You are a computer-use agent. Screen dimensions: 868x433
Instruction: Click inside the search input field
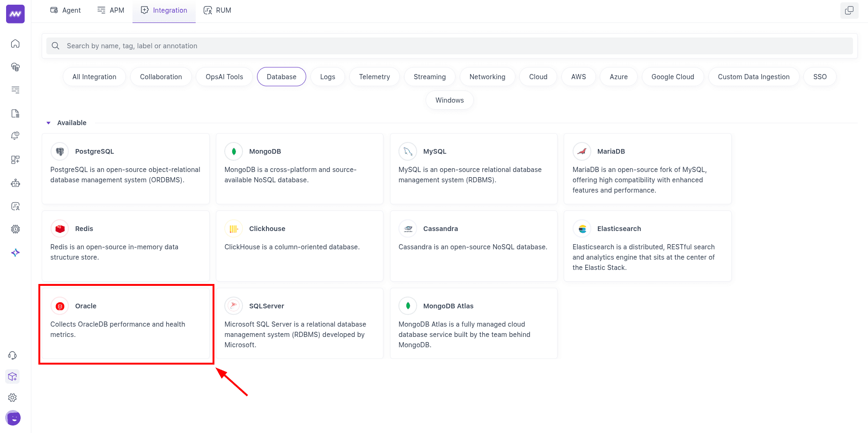(x=234, y=45)
